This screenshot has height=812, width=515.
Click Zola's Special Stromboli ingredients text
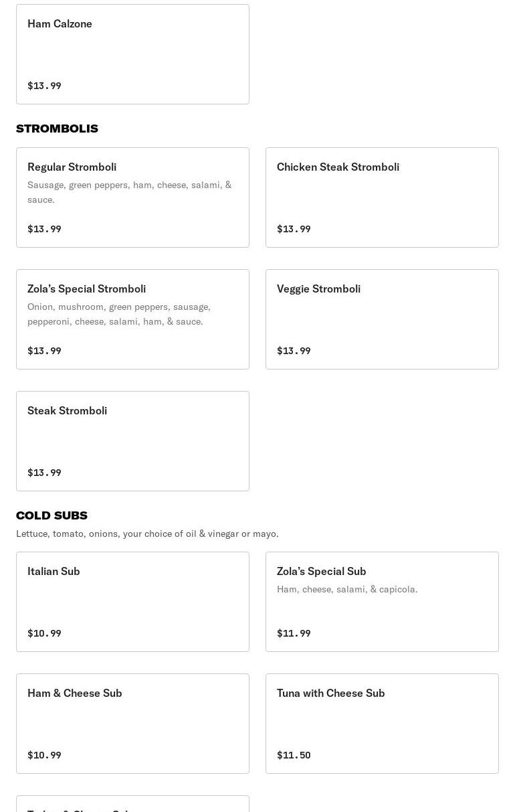coord(119,314)
